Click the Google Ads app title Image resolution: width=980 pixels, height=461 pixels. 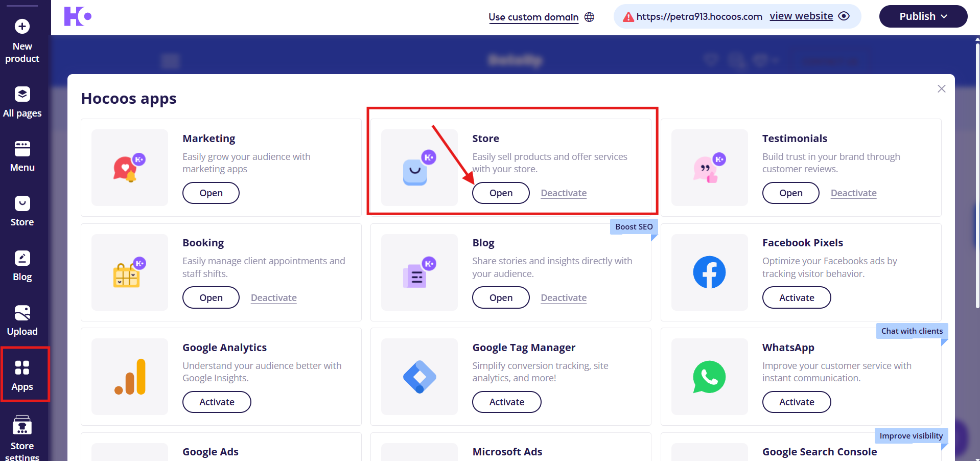(x=211, y=452)
